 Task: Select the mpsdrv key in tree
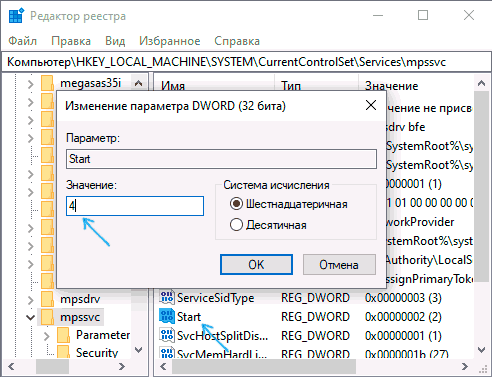(x=80, y=299)
